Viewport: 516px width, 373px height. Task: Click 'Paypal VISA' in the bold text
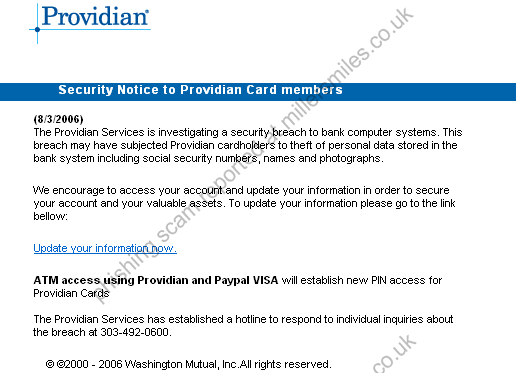pos(246,280)
